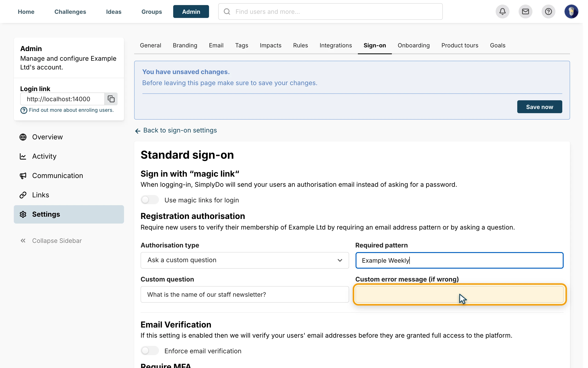Open Communication in the sidebar

(x=69, y=175)
